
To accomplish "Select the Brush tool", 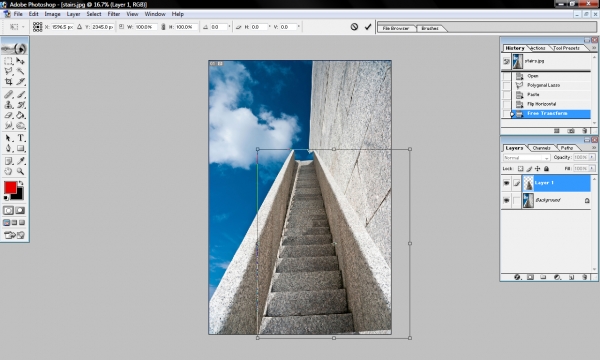I will click(x=20, y=94).
